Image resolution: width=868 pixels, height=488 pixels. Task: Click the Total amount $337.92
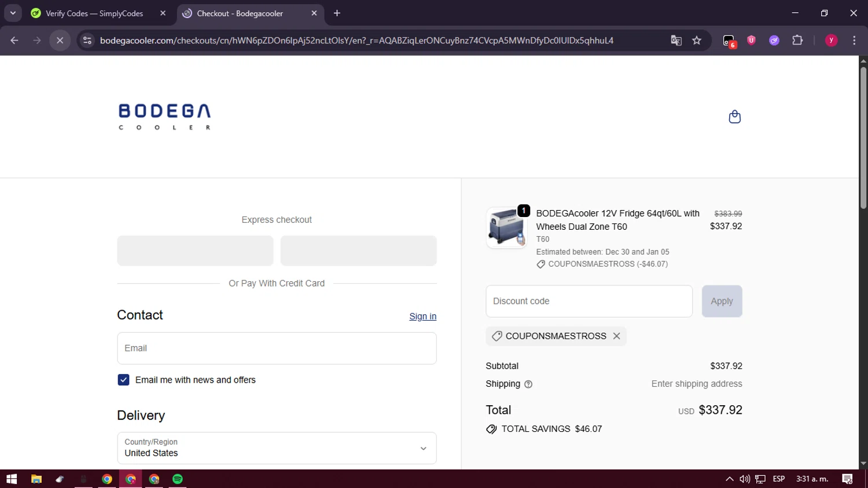tap(720, 410)
